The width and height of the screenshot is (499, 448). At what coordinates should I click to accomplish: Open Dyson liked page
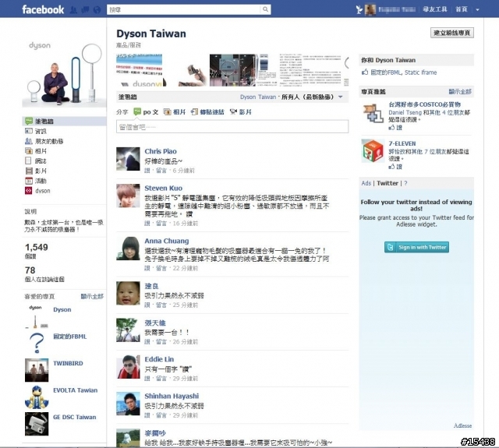[62, 309]
